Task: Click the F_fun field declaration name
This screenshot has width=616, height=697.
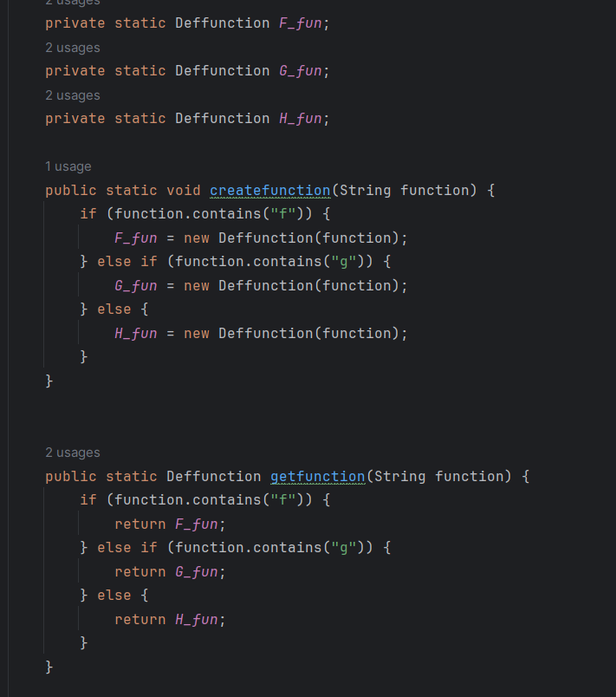Action: tap(301, 23)
